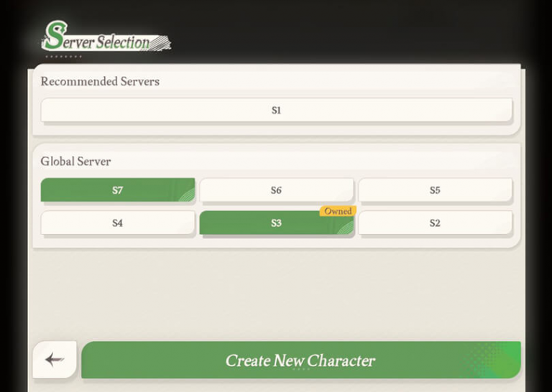The width and height of the screenshot is (552, 392).
Task: Click the small dots under Create New Character text
Action: click(x=300, y=370)
